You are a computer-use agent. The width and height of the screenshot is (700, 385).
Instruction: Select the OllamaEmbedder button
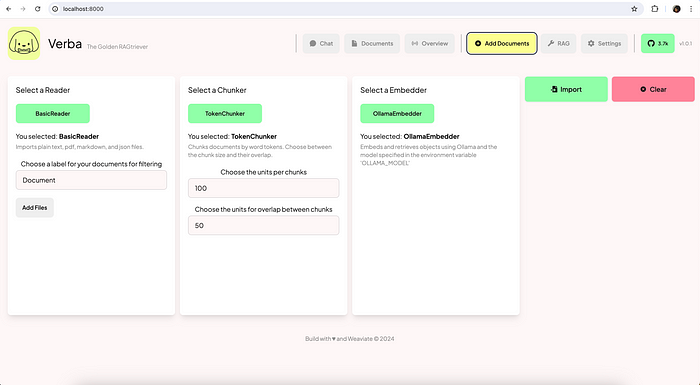397,113
